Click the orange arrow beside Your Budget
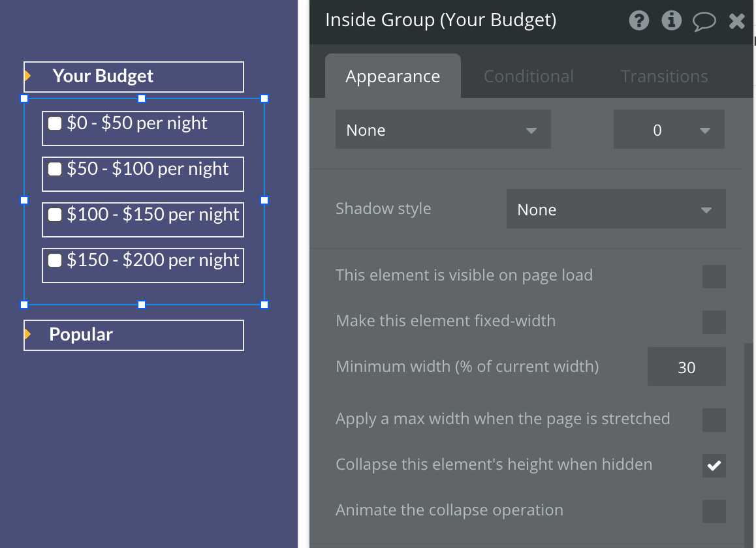756x548 pixels. [x=27, y=76]
